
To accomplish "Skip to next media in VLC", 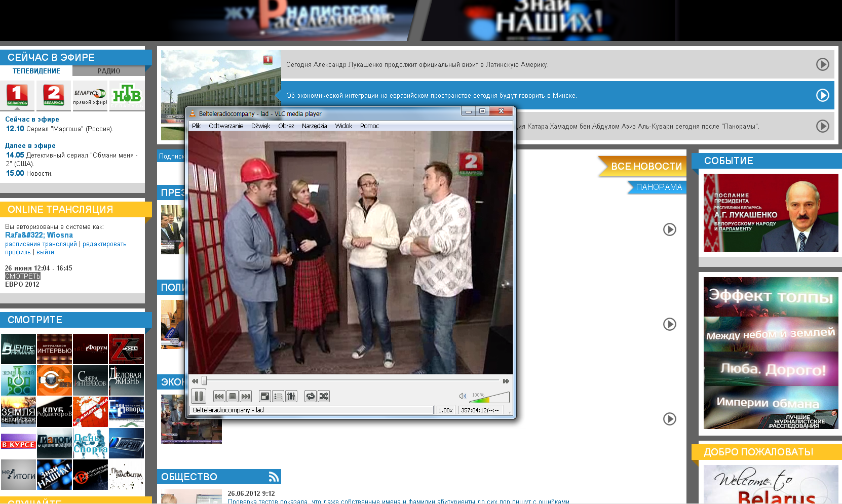I will (246, 396).
